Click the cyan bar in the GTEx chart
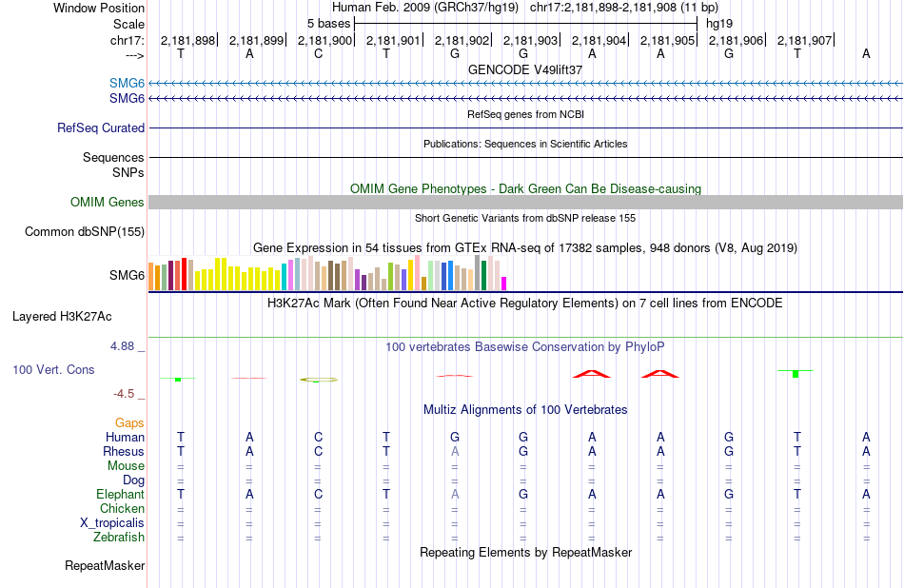 click(285, 277)
